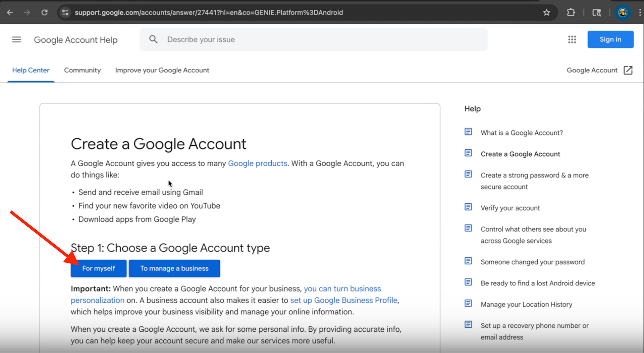Image resolution: width=644 pixels, height=353 pixels.
Task: Click 'Find your new favorite video on YouTube'
Action: pos(149,206)
